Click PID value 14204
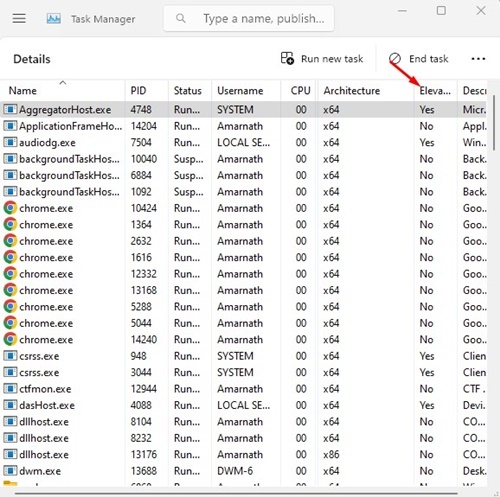Screen dimensions: 500x497 (144, 126)
